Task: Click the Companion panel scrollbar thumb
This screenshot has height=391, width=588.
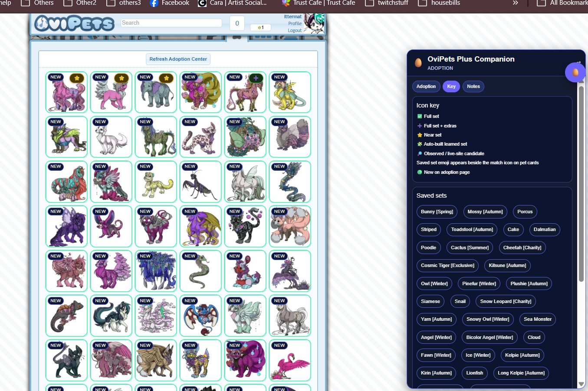Action: [581, 184]
